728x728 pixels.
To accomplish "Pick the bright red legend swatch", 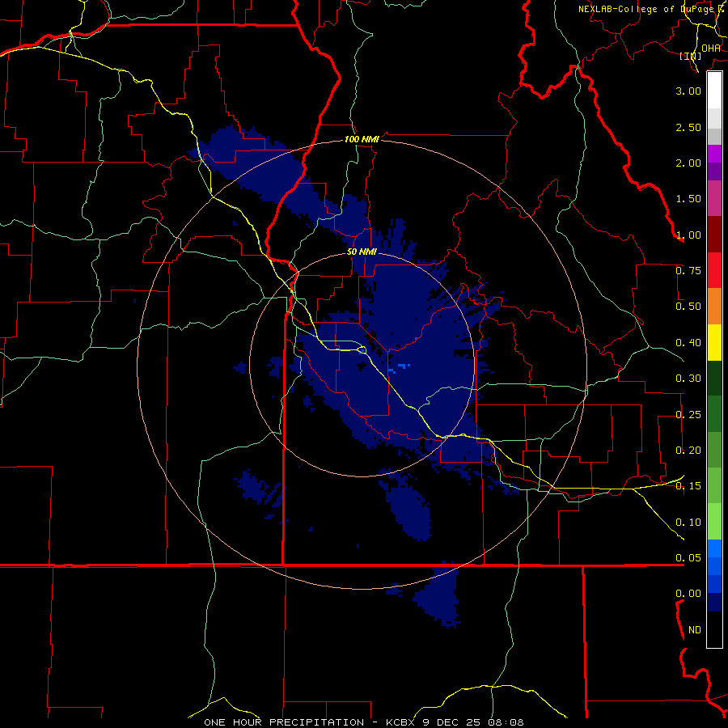I will (x=714, y=270).
